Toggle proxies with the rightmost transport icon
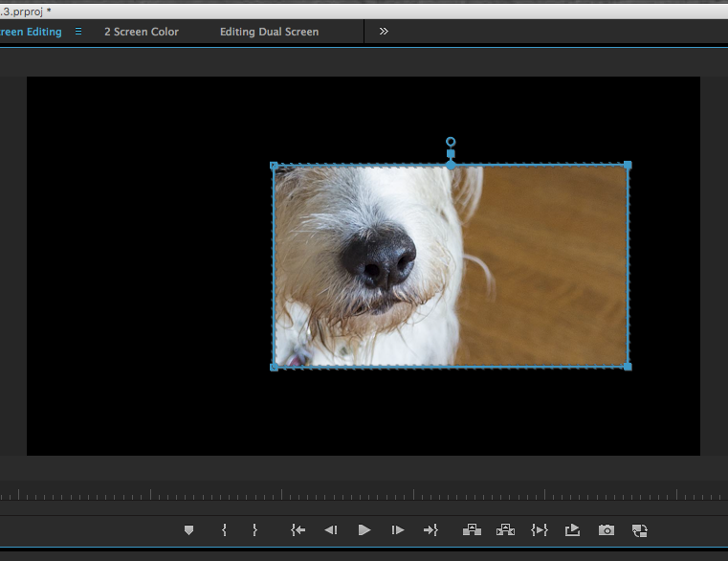 pyautogui.click(x=640, y=529)
